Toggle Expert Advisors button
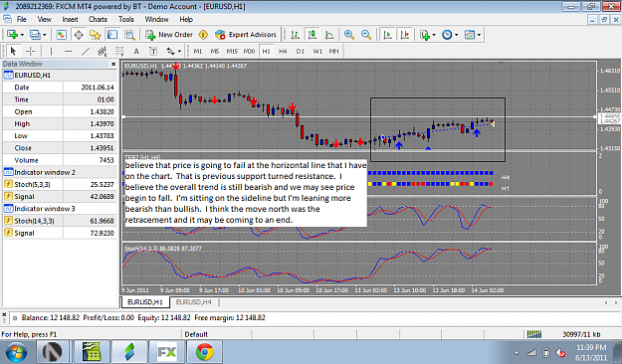The image size is (622, 364). [x=246, y=35]
